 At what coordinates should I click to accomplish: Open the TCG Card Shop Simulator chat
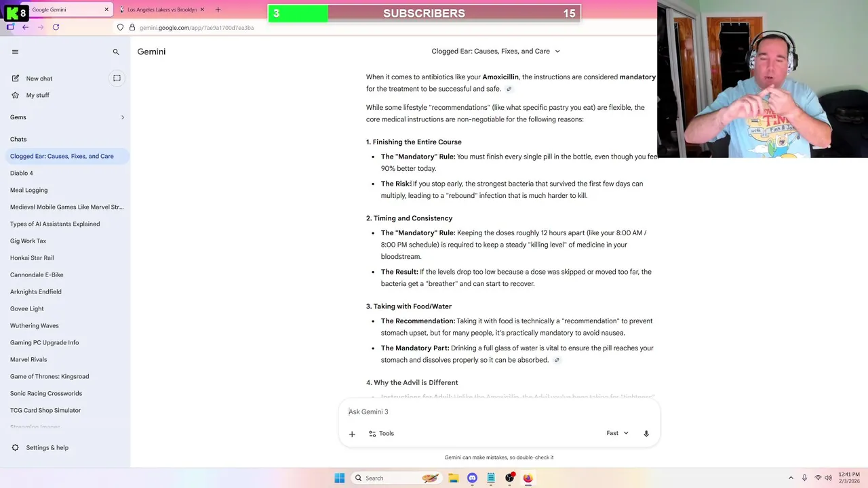coord(45,410)
